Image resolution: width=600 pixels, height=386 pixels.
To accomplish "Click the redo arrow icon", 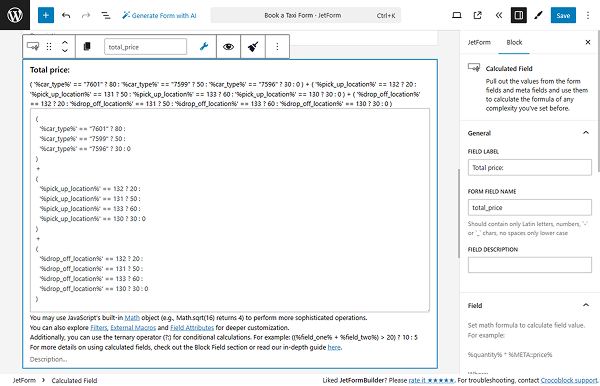I will [x=86, y=15].
